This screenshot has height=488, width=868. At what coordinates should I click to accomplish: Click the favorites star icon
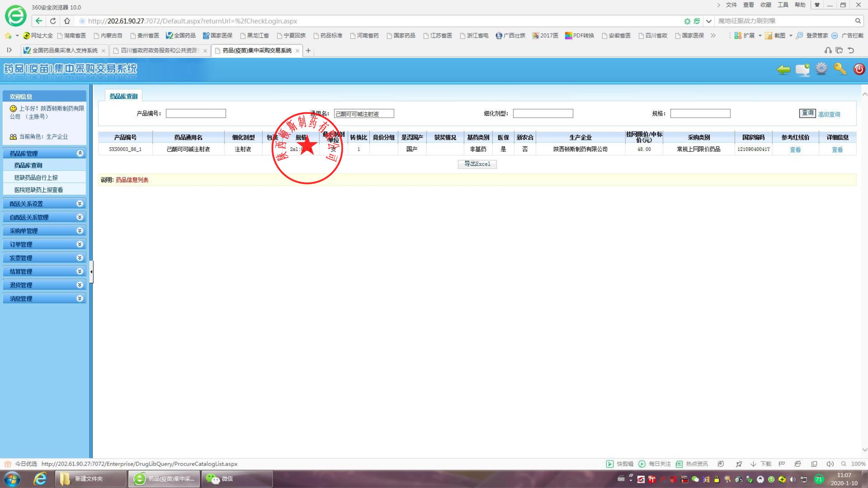click(8, 36)
